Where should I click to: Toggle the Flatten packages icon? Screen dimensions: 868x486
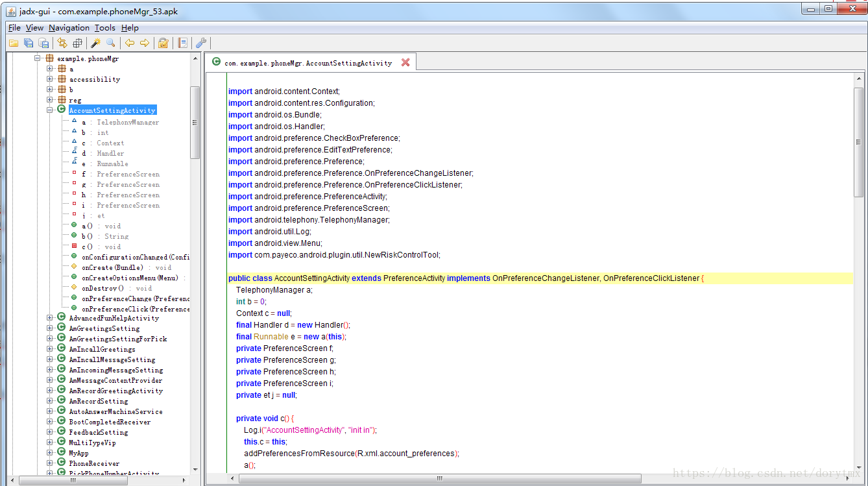[x=77, y=43]
